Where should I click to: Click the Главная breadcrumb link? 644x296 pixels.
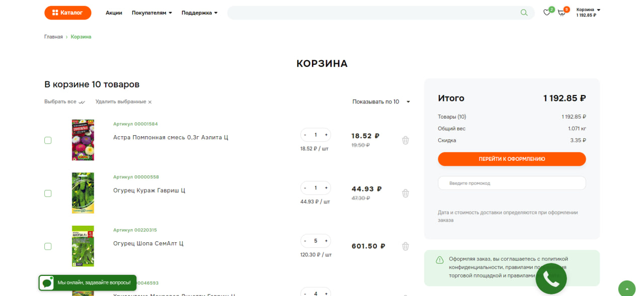pos(53,37)
